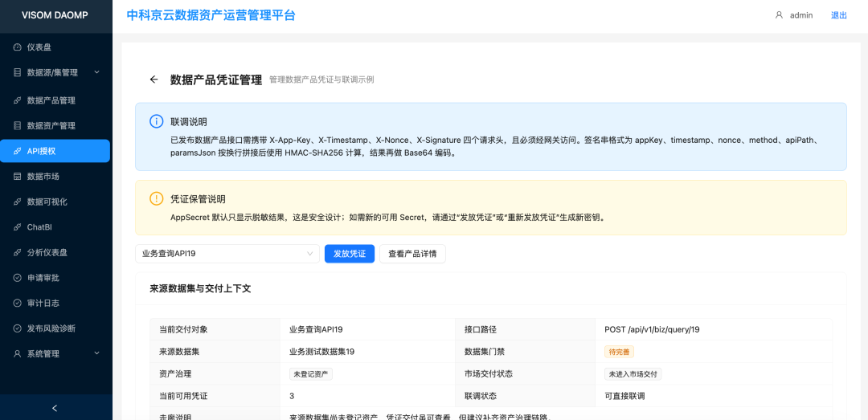The image size is (868, 420).
Task: Open 数据资产管理 menu item
Action: tap(56, 125)
